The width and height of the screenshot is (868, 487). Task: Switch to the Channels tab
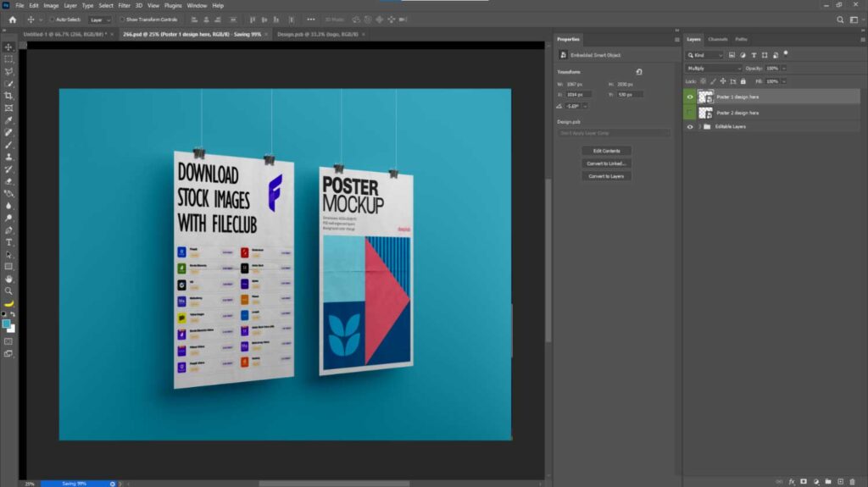(x=718, y=39)
